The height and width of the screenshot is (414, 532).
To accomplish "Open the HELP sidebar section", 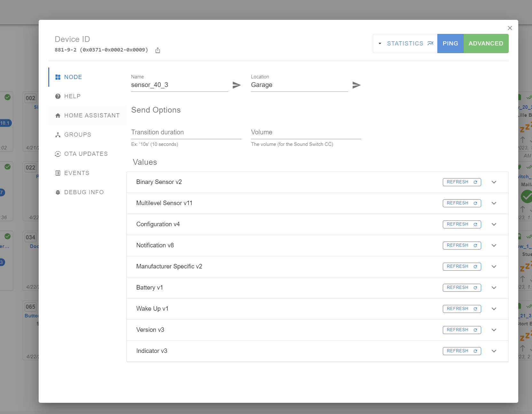I will click(72, 96).
